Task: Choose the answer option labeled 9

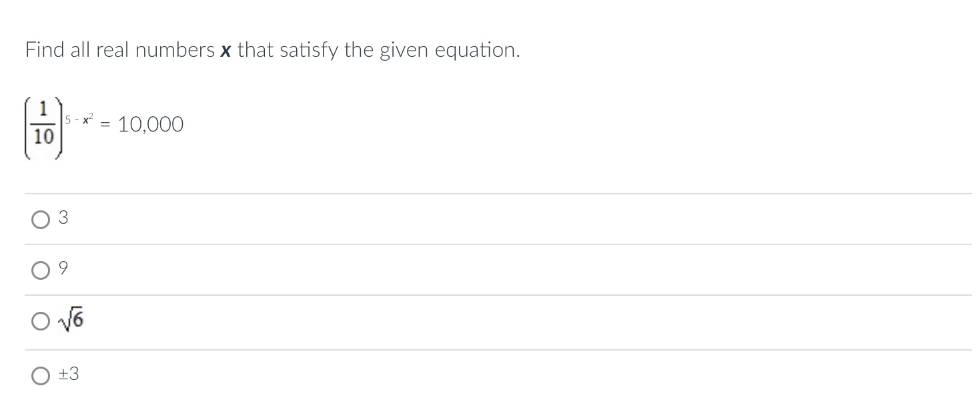Action: pos(63,268)
